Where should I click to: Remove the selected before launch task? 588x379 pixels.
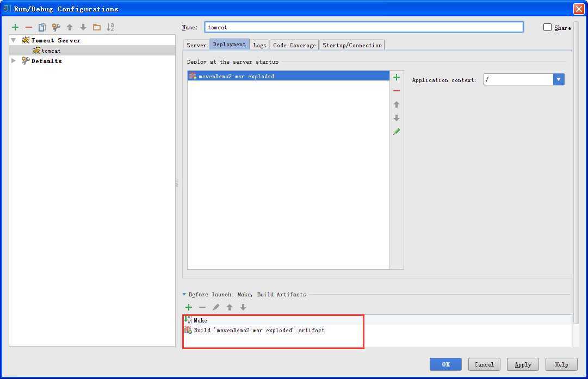(x=202, y=307)
